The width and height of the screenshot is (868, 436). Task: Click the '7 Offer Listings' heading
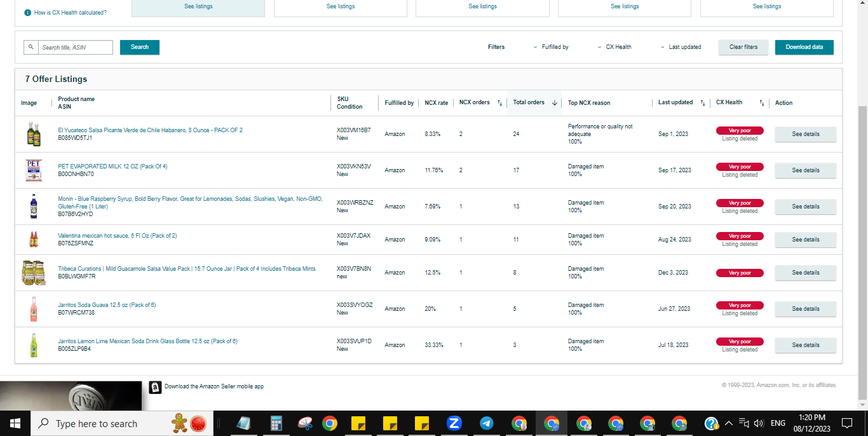[x=56, y=79]
